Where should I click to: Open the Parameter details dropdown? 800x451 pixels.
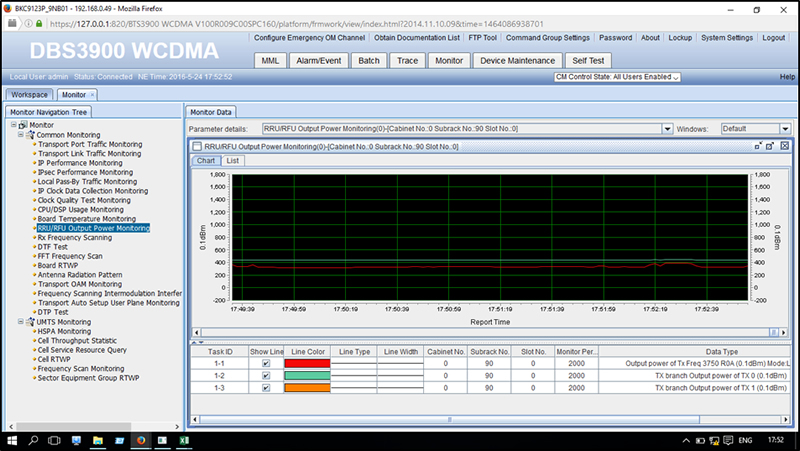pos(667,129)
